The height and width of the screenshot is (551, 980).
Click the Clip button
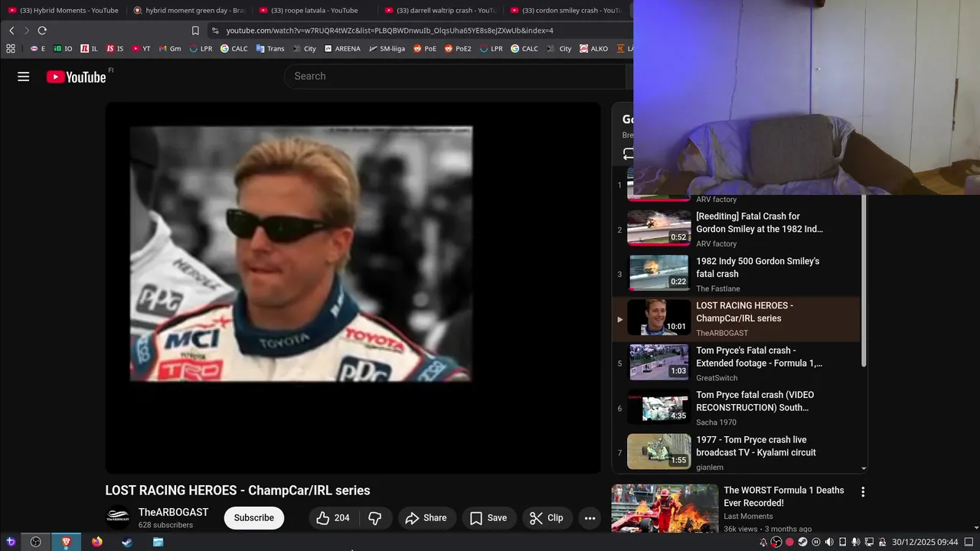[547, 518]
